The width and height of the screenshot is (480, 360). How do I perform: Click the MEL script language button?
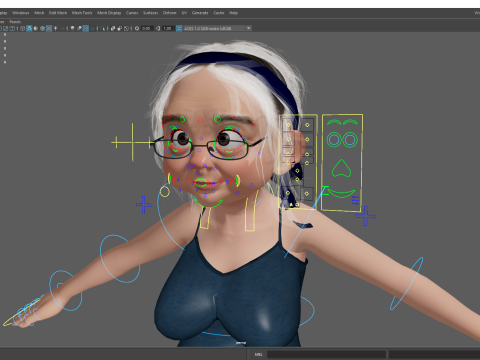[x=258, y=354]
